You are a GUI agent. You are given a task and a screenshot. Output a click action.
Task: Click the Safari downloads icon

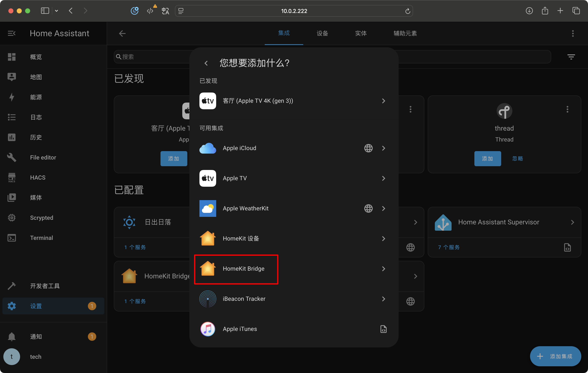coord(529,11)
